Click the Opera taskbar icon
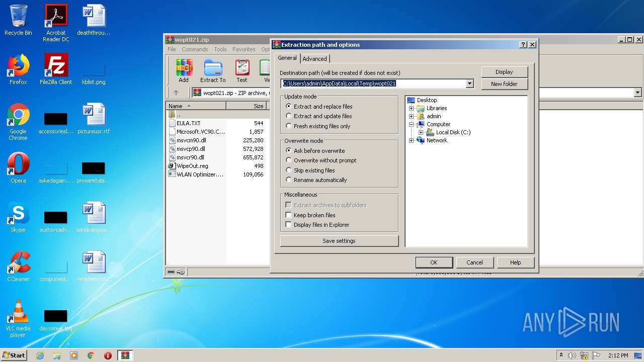Image resolution: width=644 pixels, height=362 pixels. point(108,355)
